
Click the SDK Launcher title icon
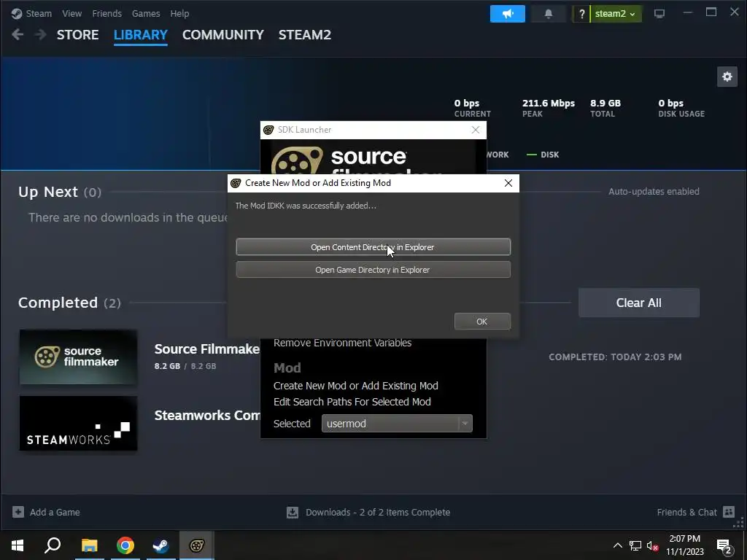[268, 130]
